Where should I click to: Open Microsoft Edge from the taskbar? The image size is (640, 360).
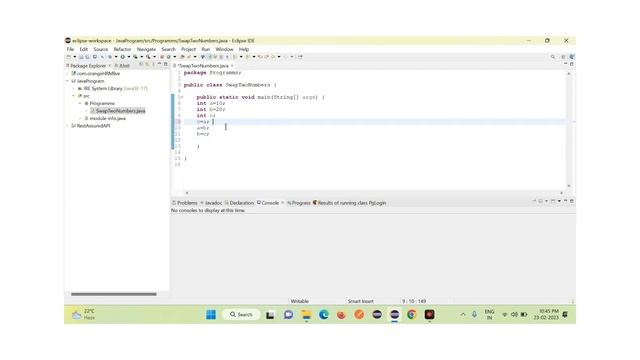coord(324,314)
